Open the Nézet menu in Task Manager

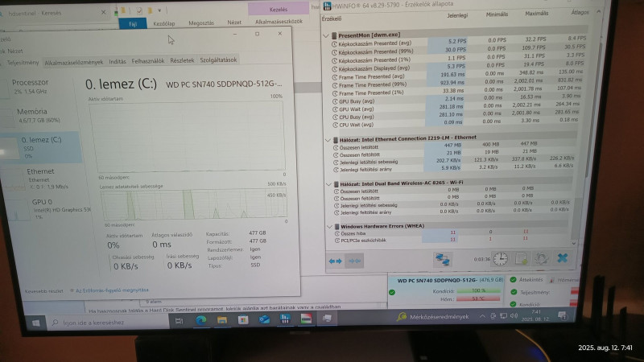click(x=15, y=51)
